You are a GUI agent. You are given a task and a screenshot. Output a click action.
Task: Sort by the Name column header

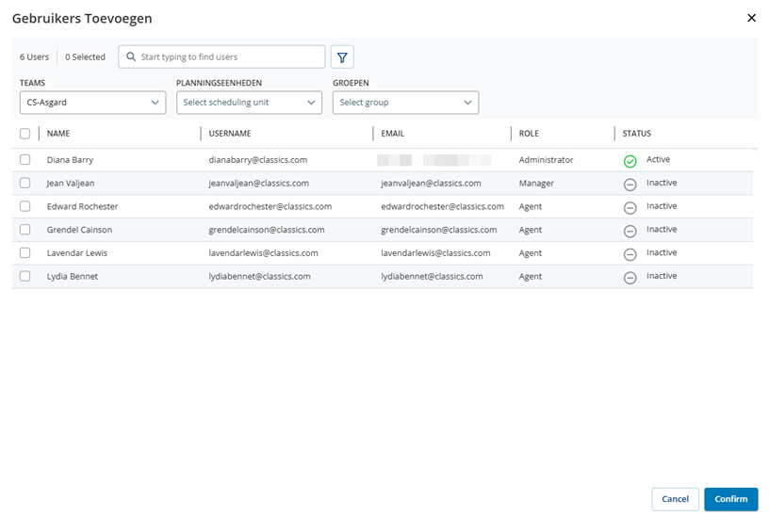point(58,134)
